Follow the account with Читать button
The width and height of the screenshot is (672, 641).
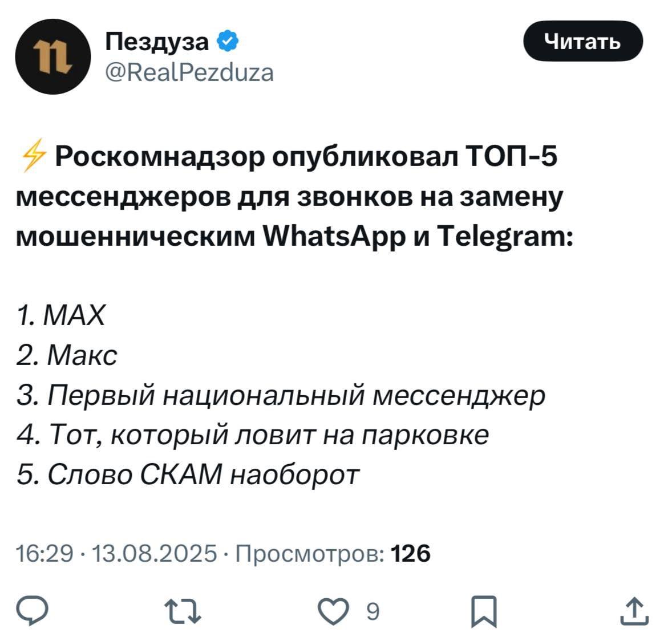pyautogui.click(x=582, y=41)
